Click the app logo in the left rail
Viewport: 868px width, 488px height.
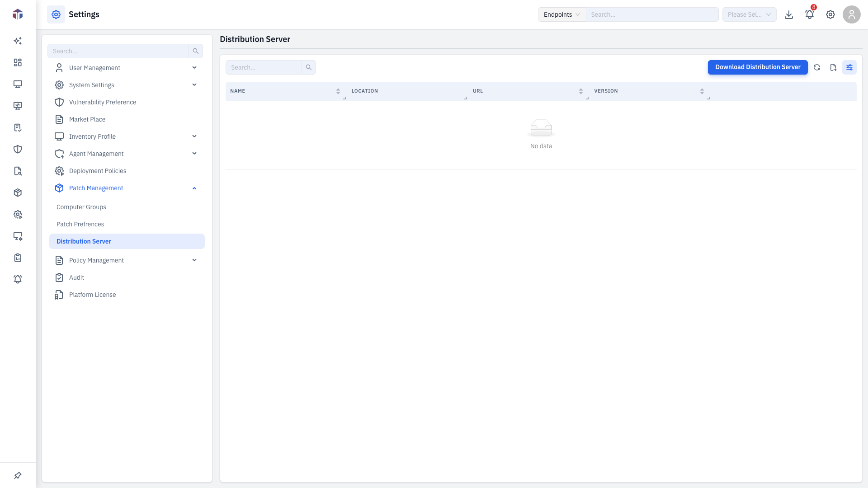pos(18,14)
